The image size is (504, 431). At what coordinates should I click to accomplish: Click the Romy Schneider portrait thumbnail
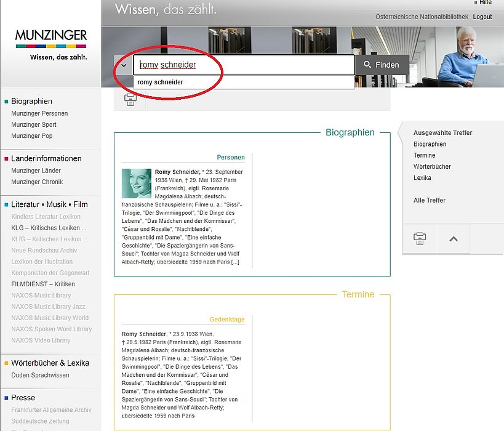point(136,183)
